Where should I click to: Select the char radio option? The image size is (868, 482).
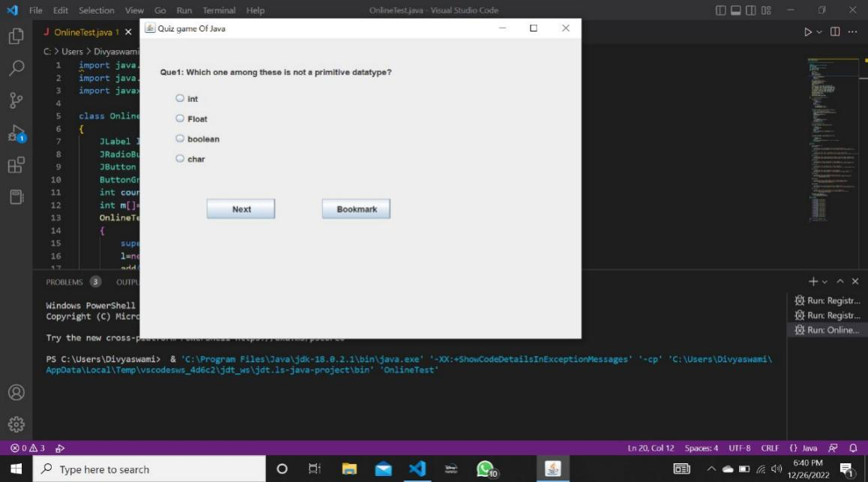tap(180, 159)
